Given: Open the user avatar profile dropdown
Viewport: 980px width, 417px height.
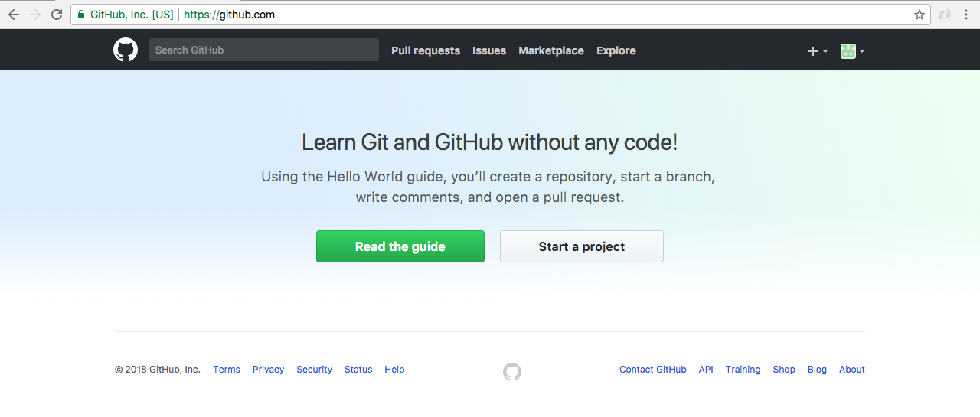Looking at the screenshot, I should click(x=852, y=51).
